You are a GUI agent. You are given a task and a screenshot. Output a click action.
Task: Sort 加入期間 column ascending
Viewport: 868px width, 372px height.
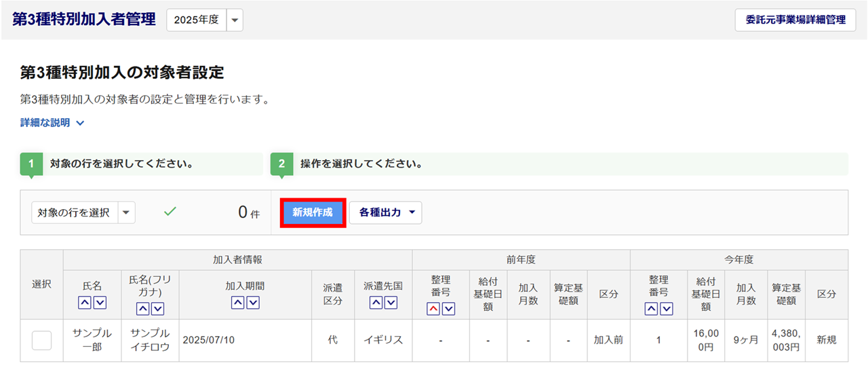238,303
